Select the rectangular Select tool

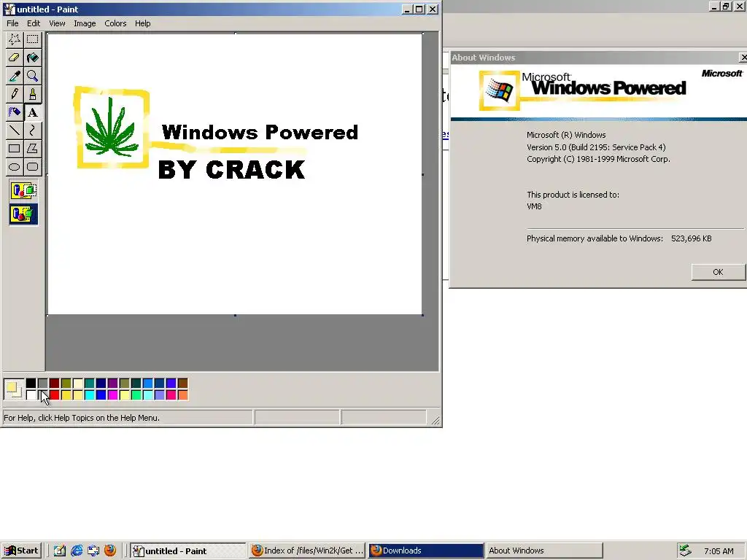pyautogui.click(x=32, y=39)
